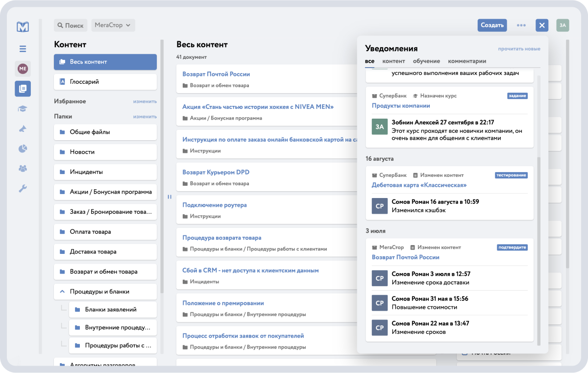Open the graduation cap learning section

pos(23,109)
